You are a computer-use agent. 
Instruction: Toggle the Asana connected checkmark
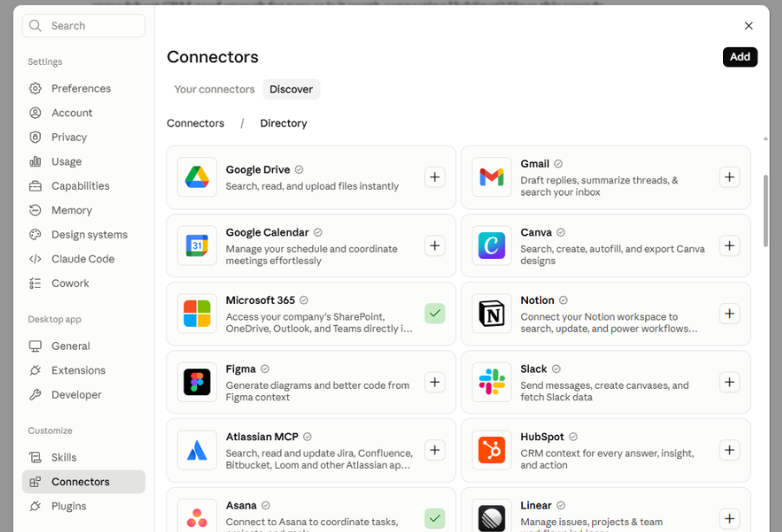[x=435, y=518]
